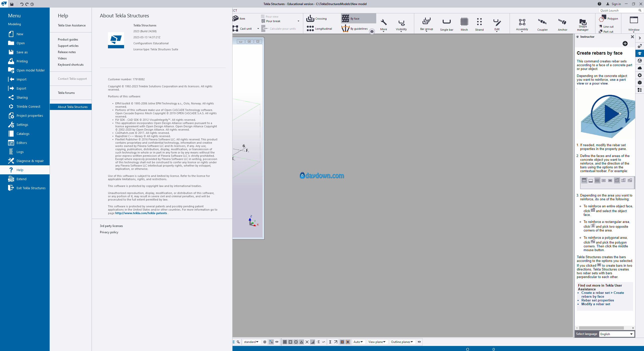644x351 pixels.
Task: Open the cube 3D side pane icon
Action: [x=640, y=83]
